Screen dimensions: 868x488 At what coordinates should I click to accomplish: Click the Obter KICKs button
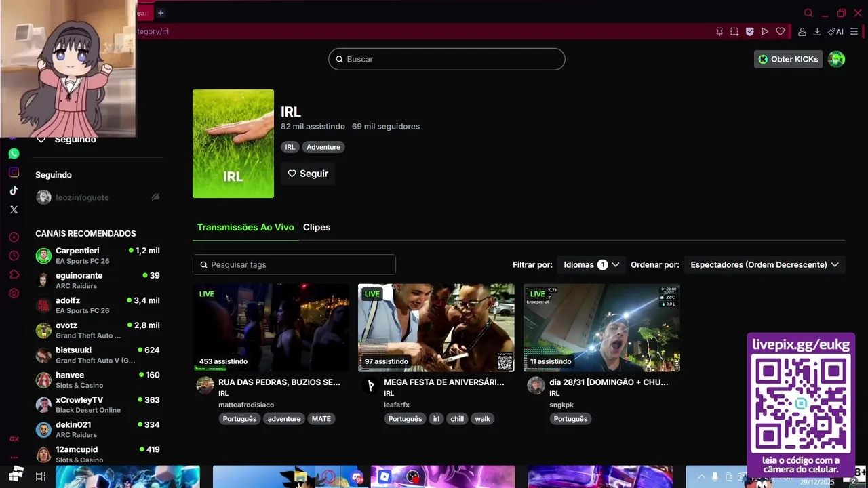click(x=788, y=59)
